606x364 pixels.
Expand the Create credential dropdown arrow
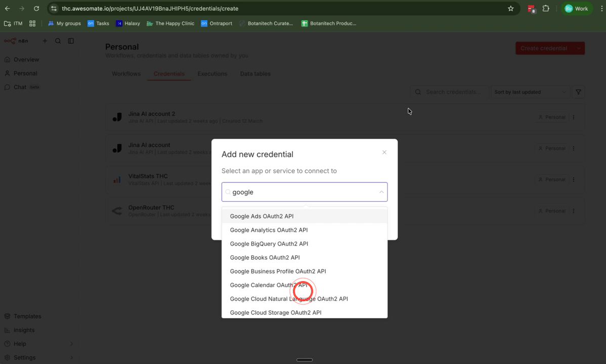[x=578, y=48]
